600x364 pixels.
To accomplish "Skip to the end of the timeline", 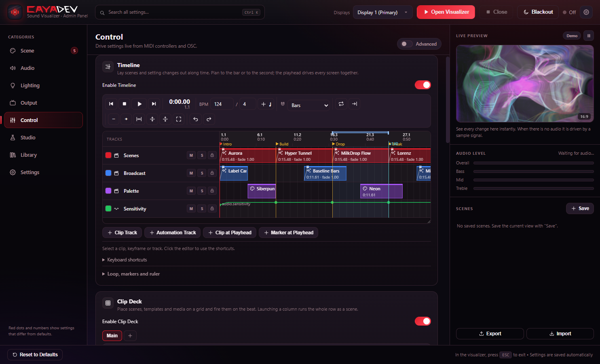I will click(x=154, y=104).
